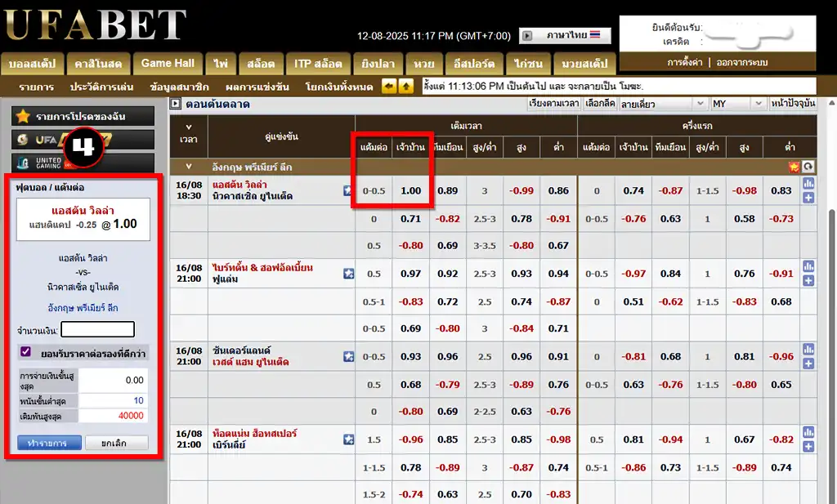Open the ประวัติการเล่น menu item
The width and height of the screenshot is (837, 504).
point(101,87)
